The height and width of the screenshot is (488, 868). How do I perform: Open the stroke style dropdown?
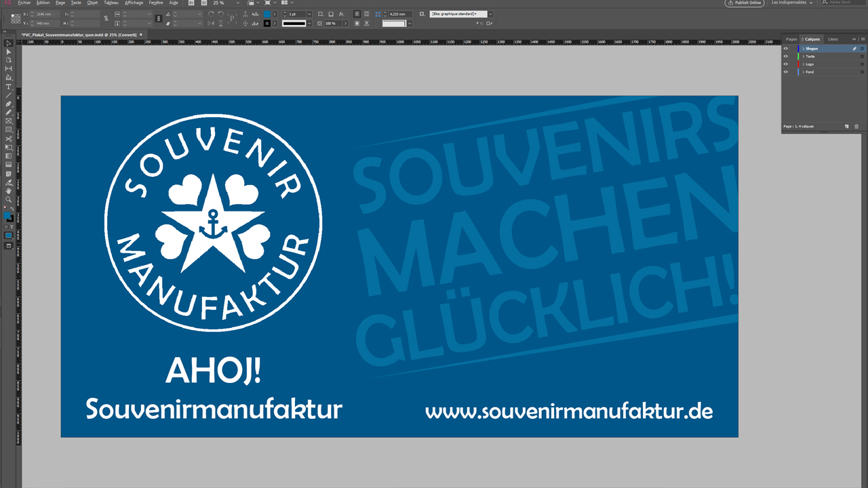(309, 24)
